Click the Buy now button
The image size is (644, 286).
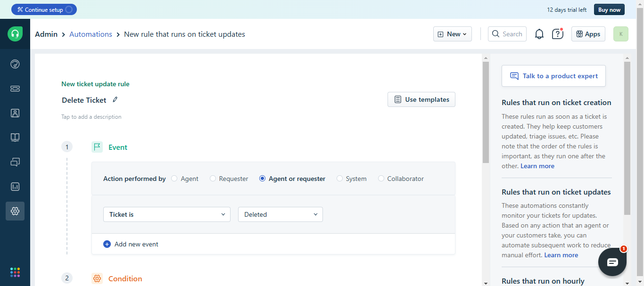(609, 9)
